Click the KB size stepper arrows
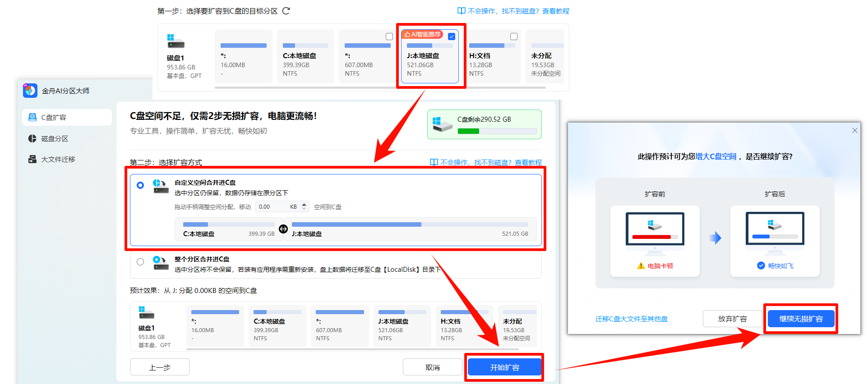The height and width of the screenshot is (384, 868). (x=305, y=206)
